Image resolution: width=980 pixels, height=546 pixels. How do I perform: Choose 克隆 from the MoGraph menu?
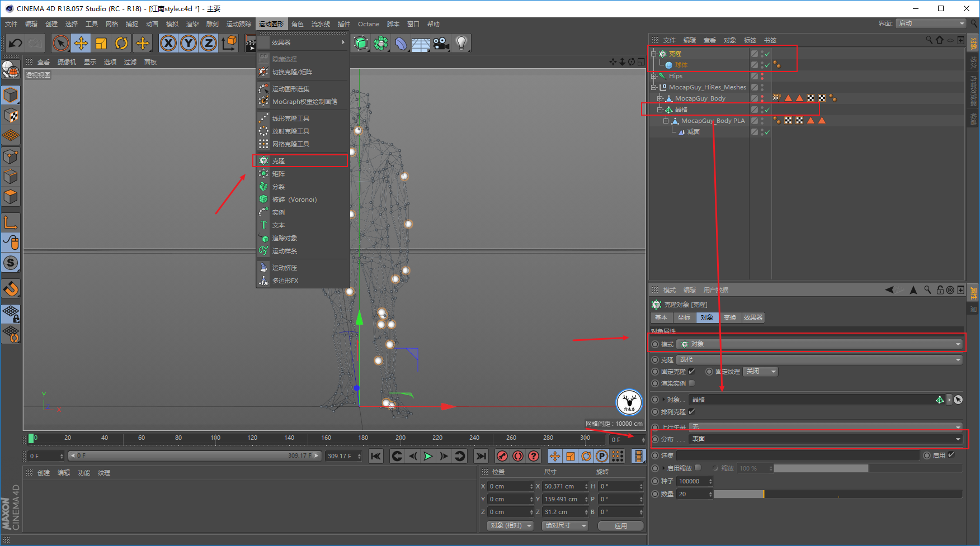[303, 161]
